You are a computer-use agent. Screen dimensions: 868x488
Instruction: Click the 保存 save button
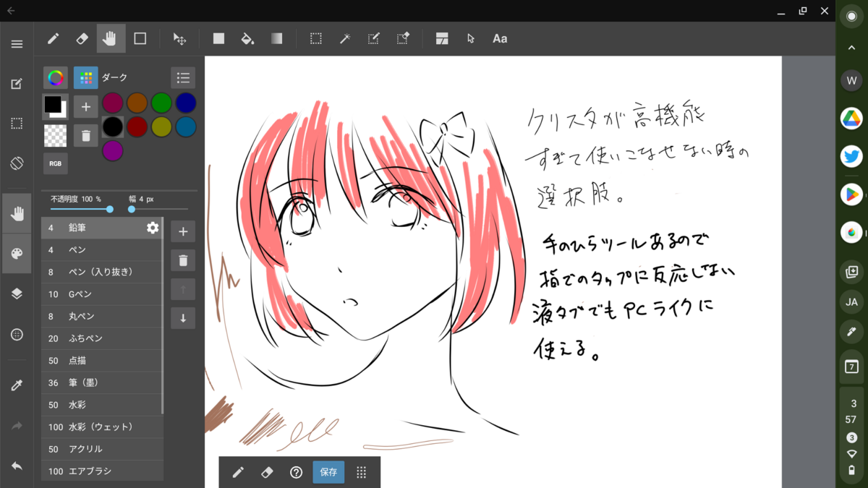point(328,472)
